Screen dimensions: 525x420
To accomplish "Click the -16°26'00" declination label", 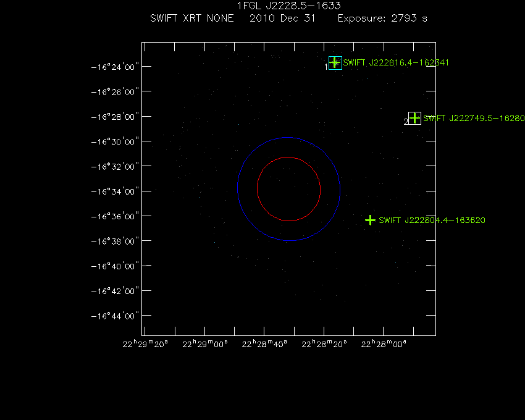I will (x=115, y=92).
